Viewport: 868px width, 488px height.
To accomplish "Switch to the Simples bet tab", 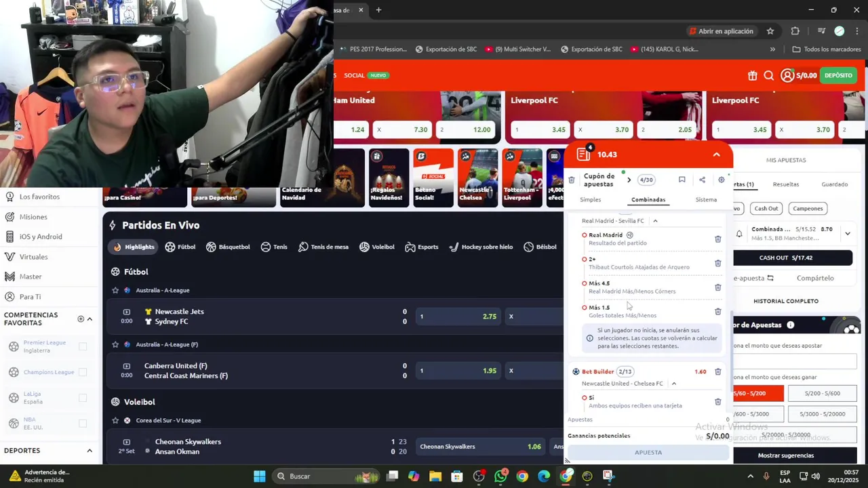I will point(590,200).
